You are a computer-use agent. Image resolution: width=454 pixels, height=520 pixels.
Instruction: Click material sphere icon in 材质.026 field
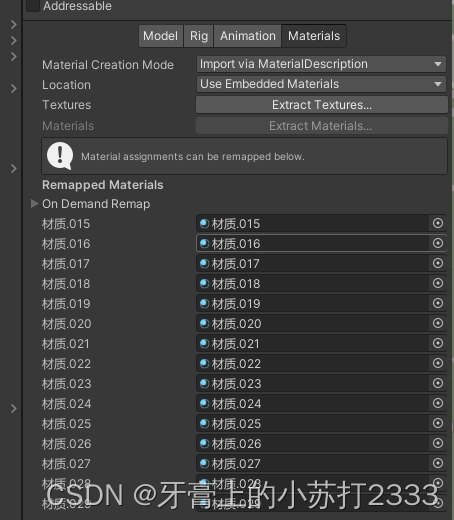[x=204, y=443]
